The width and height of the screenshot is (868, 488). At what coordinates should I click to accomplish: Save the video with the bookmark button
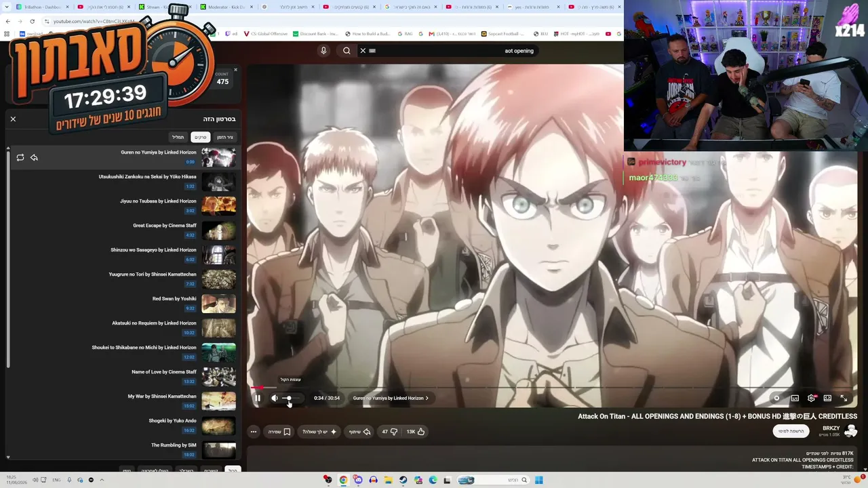[279, 432]
